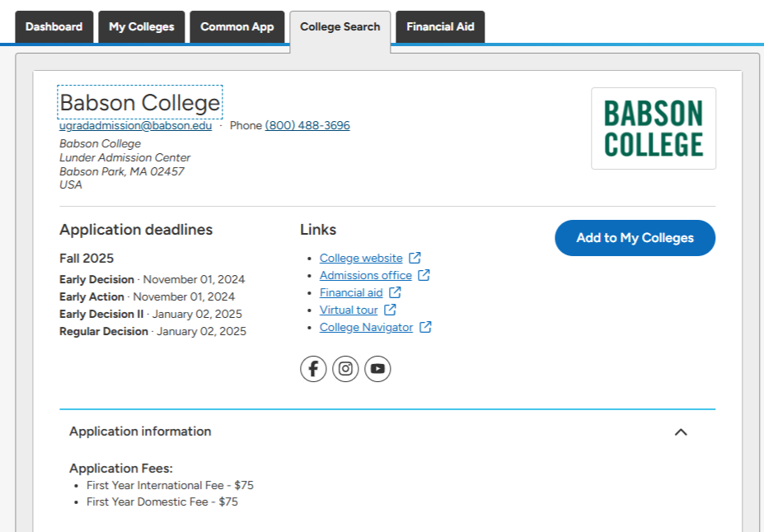The width and height of the screenshot is (764, 532).
Task: Open the ugradadmission@babson.edu email link
Action: (135, 125)
